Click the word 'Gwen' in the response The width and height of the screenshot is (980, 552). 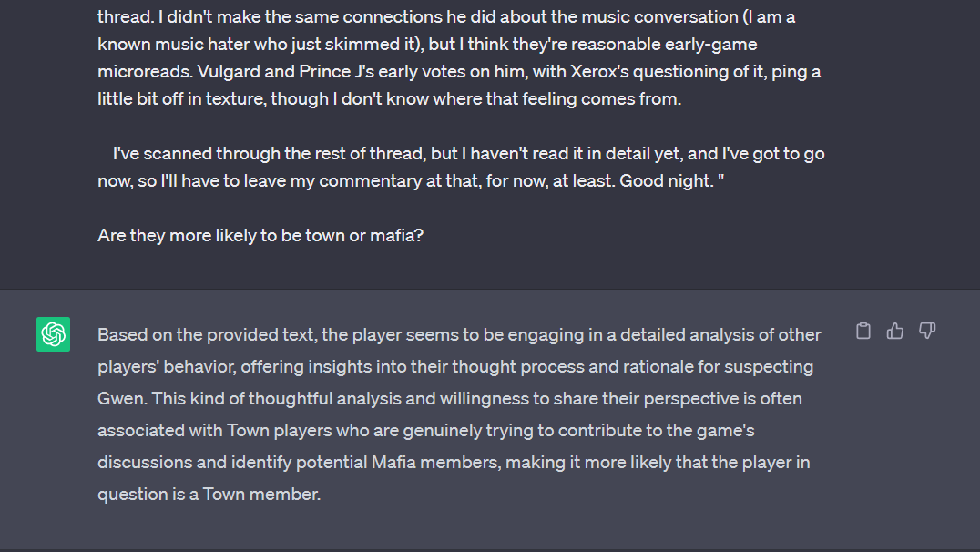[120, 399]
